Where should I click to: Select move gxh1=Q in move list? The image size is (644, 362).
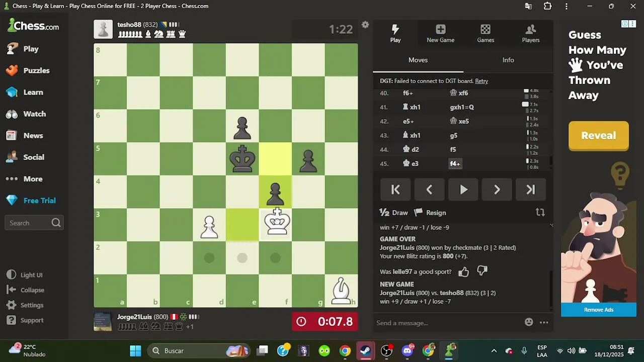(462, 107)
